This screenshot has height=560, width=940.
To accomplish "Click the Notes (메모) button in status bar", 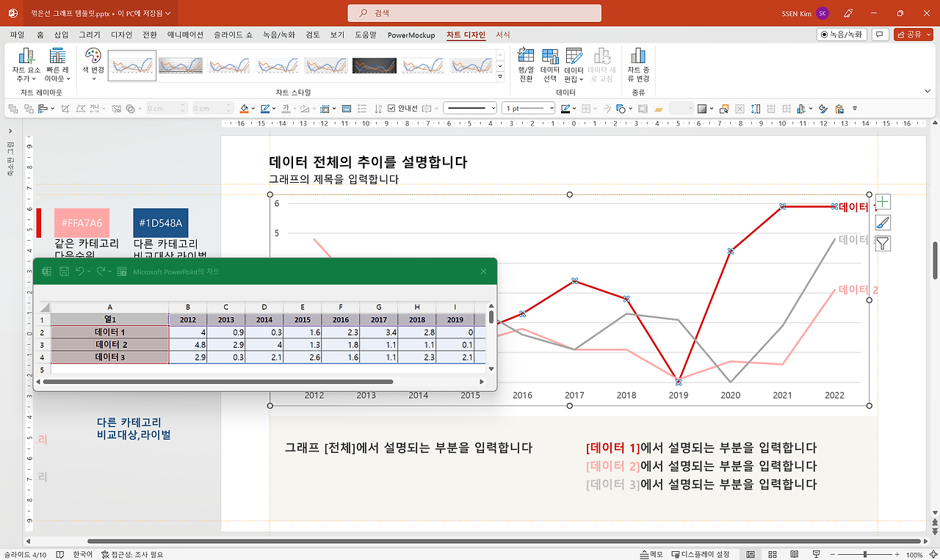I will [x=651, y=554].
